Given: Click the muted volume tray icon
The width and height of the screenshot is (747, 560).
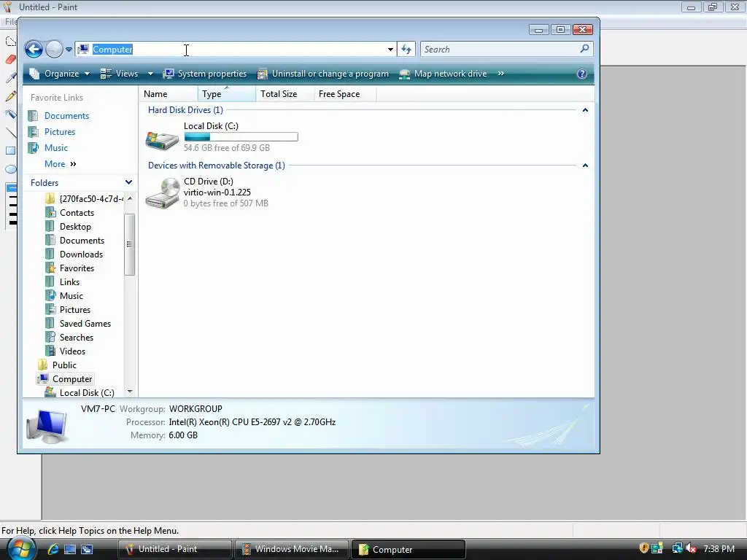Looking at the screenshot, I should (x=691, y=548).
